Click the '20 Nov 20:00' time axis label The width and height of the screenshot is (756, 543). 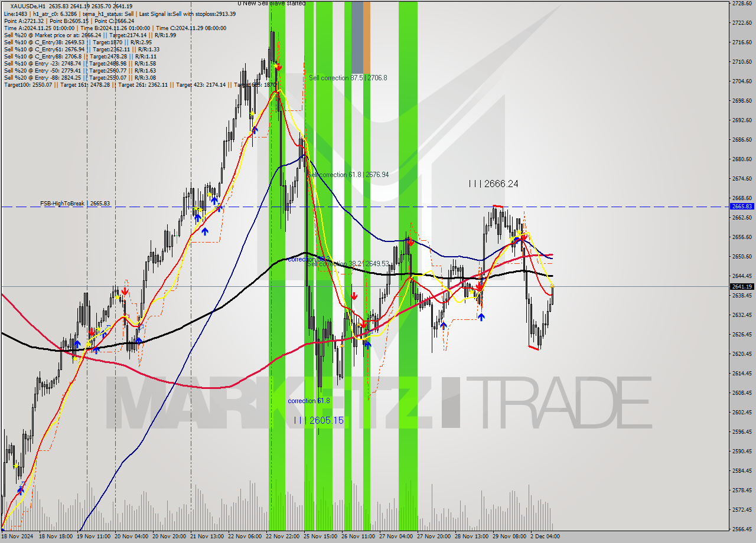170,537
